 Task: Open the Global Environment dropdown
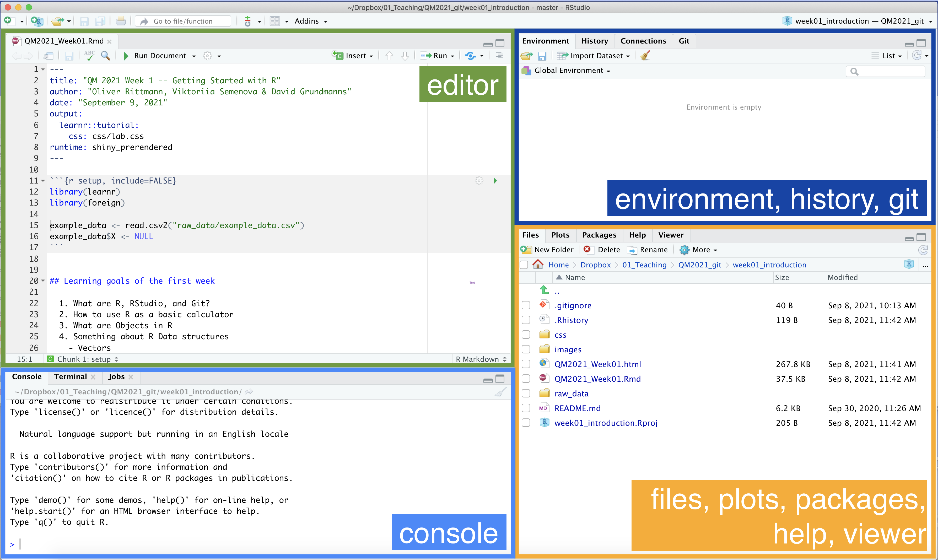click(571, 71)
